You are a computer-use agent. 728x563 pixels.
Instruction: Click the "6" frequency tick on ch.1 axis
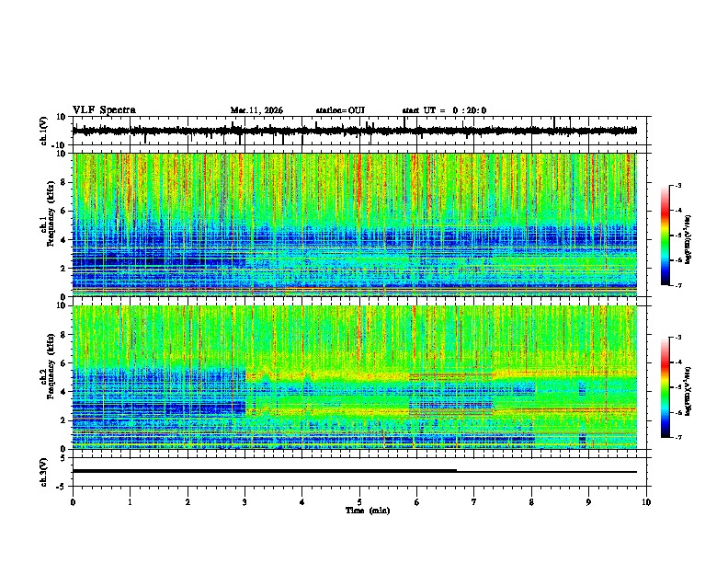tap(64, 211)
